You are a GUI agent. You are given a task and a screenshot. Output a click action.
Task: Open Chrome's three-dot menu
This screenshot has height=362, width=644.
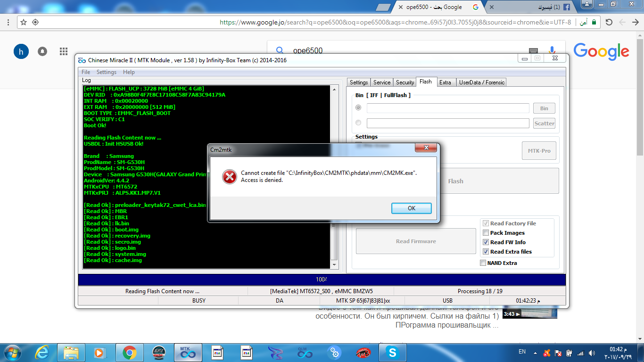(8, 22)
